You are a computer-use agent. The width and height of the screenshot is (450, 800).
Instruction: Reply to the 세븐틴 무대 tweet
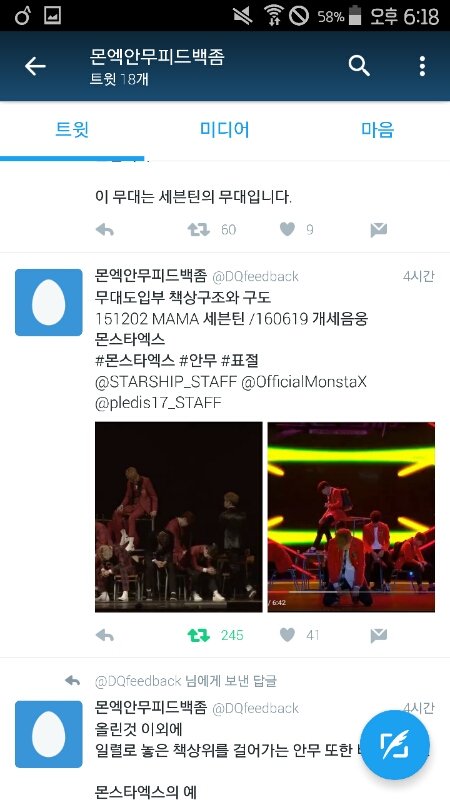[x=105, y=230]
